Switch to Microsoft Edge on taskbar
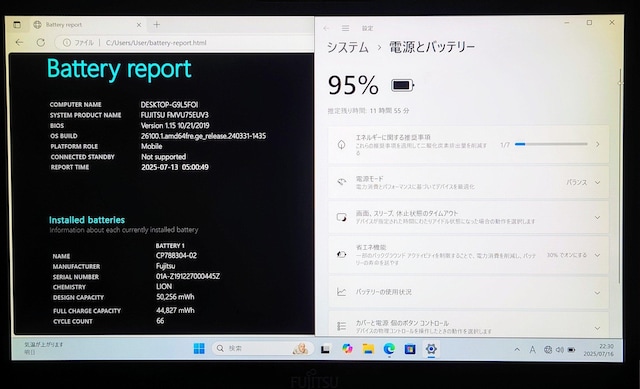The height and width of the screenshot is (389, 640). coord(389,349)
